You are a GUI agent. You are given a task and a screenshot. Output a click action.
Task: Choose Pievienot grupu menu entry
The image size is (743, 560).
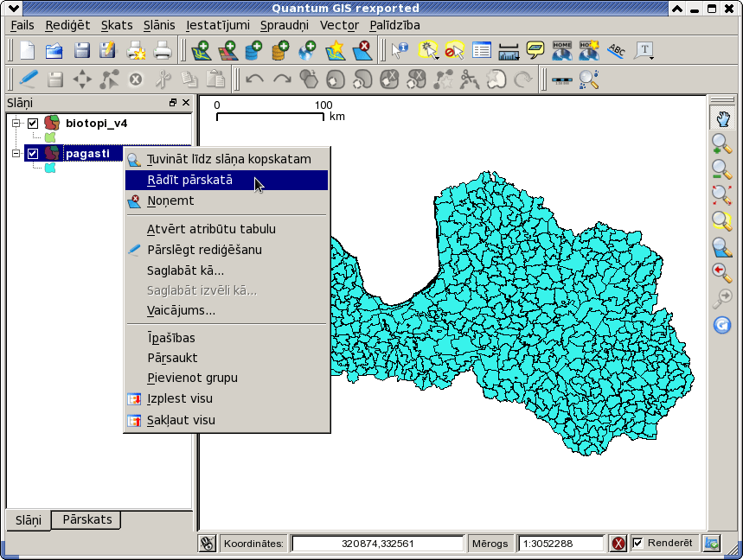[x=227, y=378]
